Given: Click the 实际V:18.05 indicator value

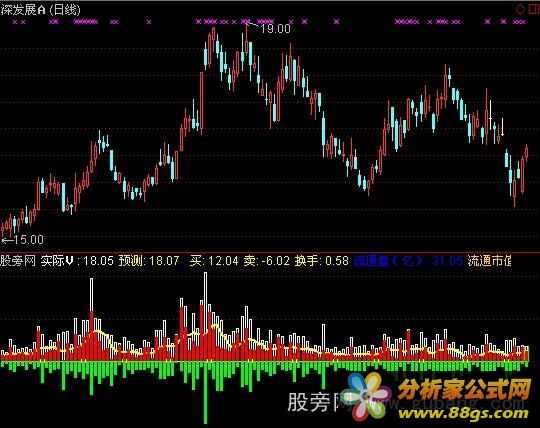Looking at the screenshot, I should (x=77, y=261).
